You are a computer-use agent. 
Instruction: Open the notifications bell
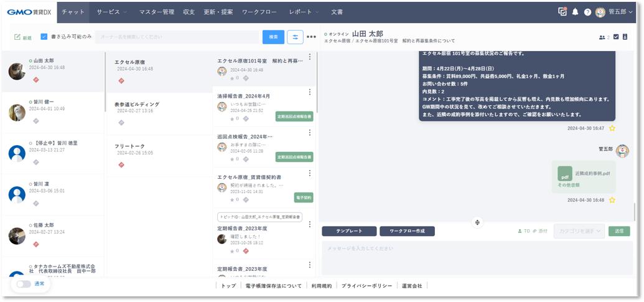pos(575,12)
